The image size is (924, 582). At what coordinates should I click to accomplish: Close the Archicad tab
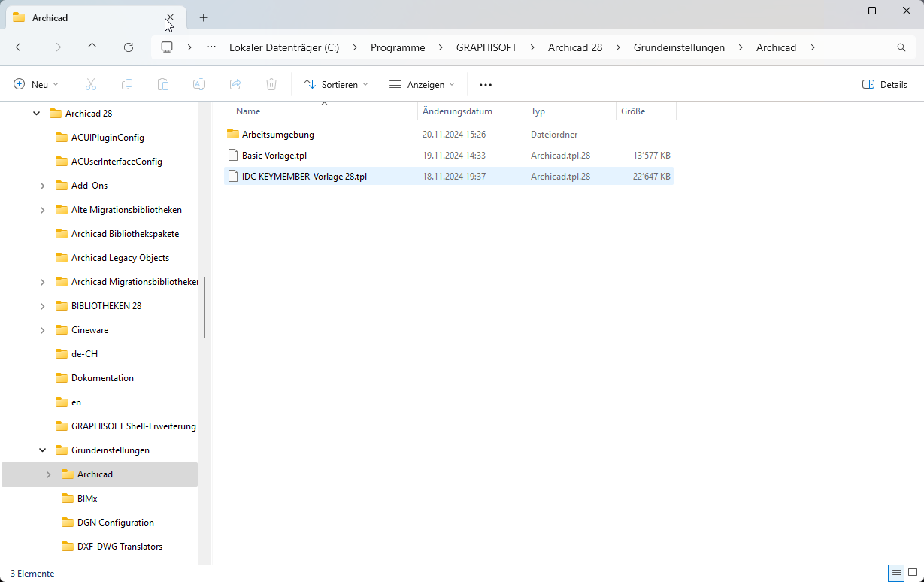click(170, 17)
